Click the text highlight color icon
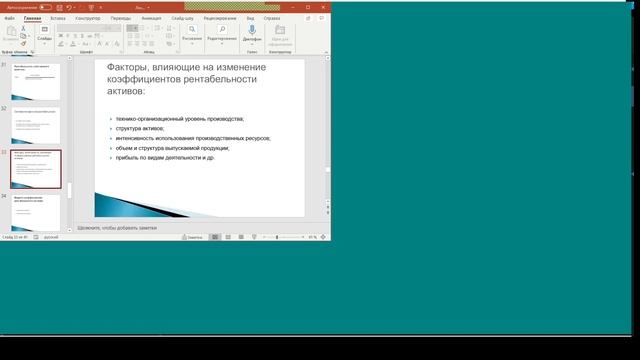 point(61,44)
